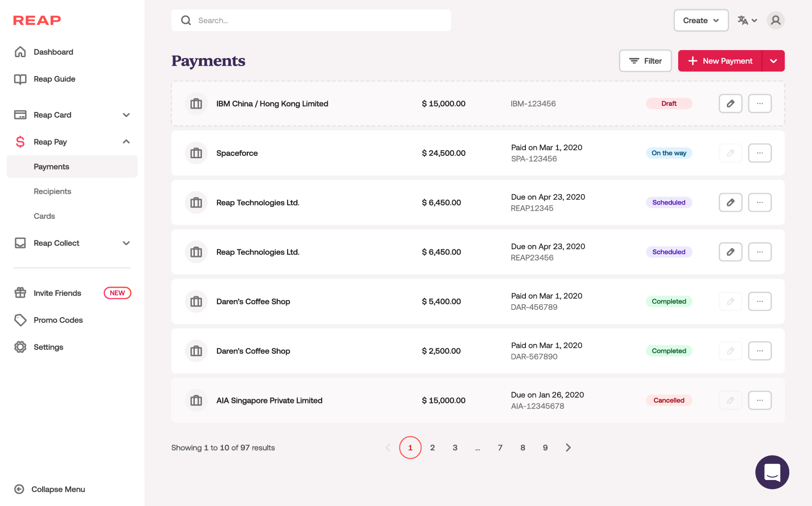Image resolution: width=812 pixels, height=506 pixels.
Task: Click the Cancelled status badge
Action: (x=669, y=400)
